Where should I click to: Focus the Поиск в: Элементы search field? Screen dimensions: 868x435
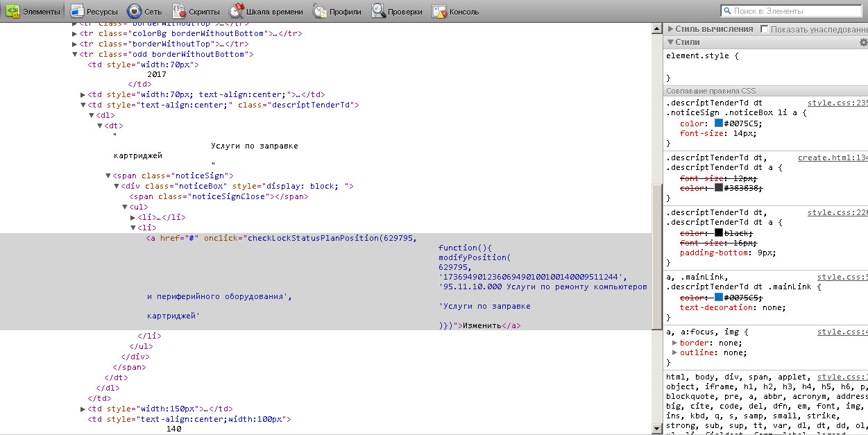pyautogui.click(x=794, y=11)
